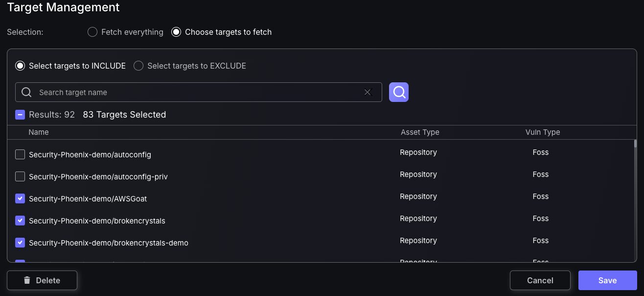Check the Security-Phoenix-demo/autoconfig checkbox
This screenshot has height=296, width=644.
(20, 154)
